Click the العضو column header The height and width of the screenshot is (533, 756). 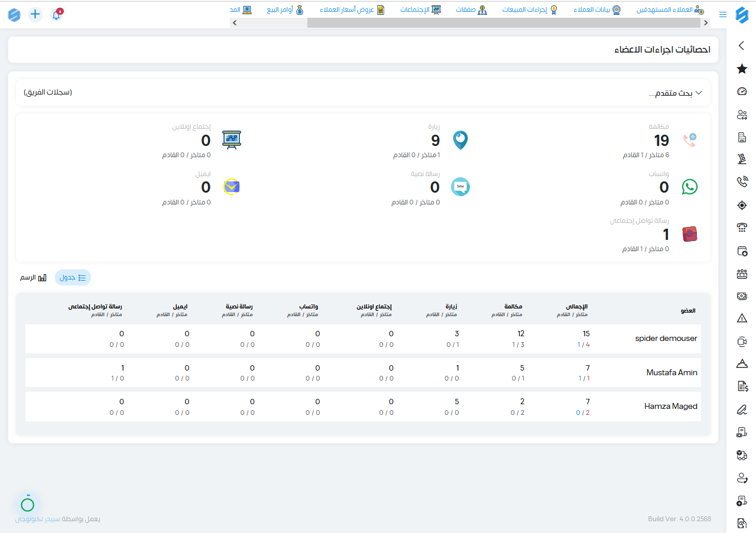click(688, 311)
